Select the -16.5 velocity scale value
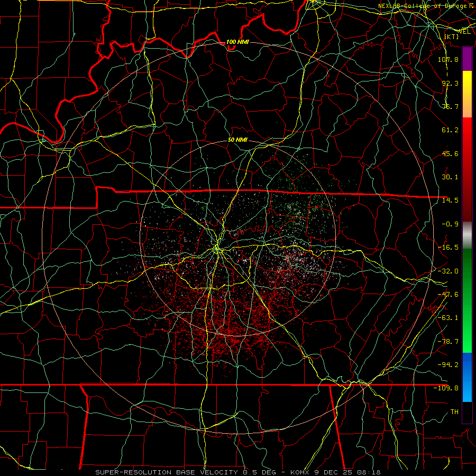 click(x=448, y=248)
